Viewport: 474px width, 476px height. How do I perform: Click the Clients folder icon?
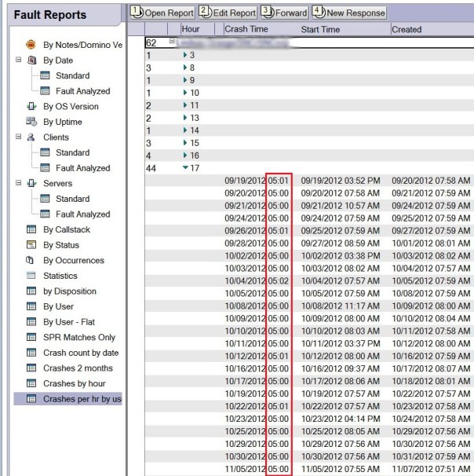click(31, 137)
